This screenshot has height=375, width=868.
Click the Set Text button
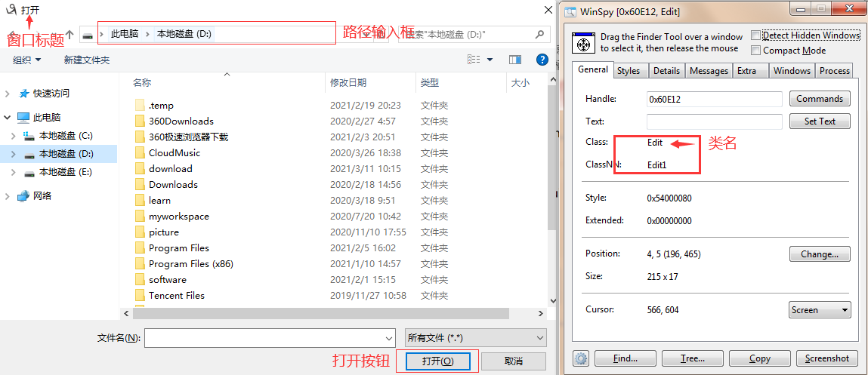pyautogui.click(x=820, y=121)
